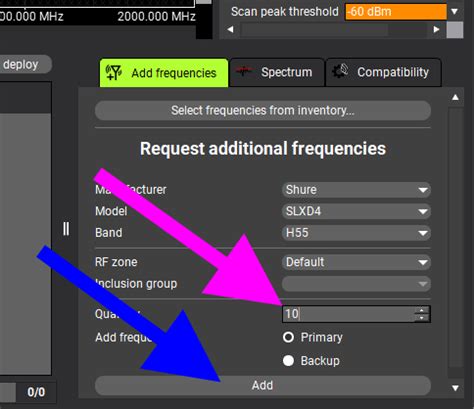Open the Model dropdown showing SLXD4
Viewport: 474px width, 409px height.
(356, 211)
